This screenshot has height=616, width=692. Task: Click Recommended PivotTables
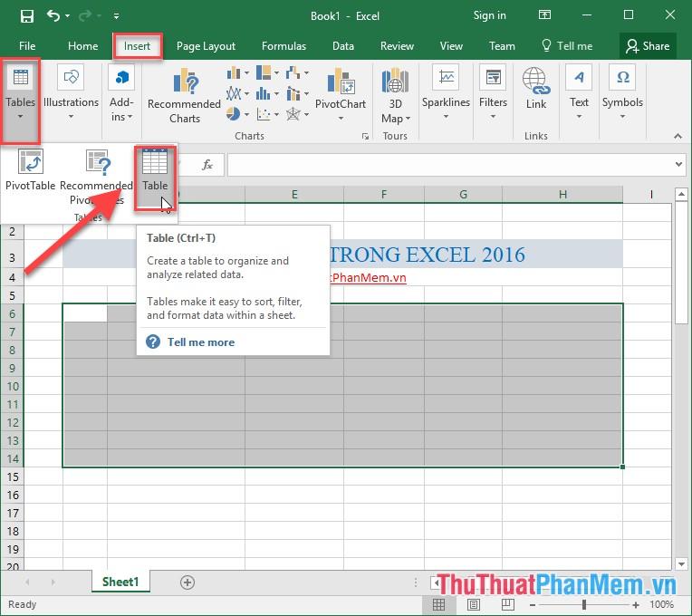tap(97, 178)
